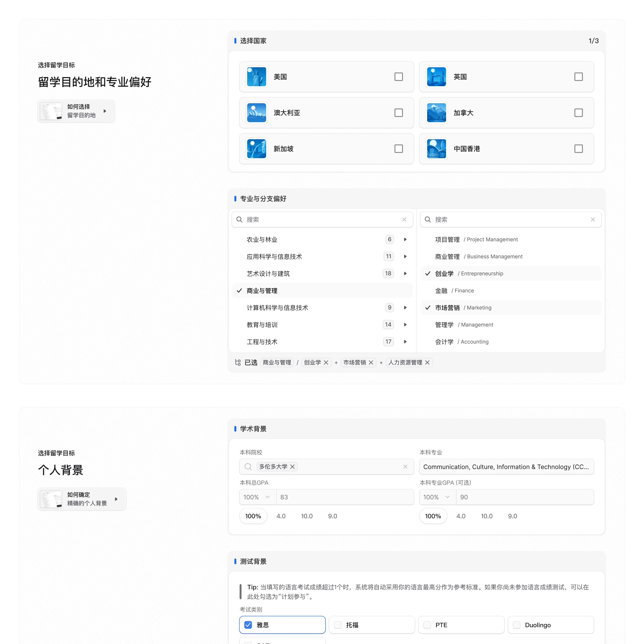The width and height of the screenshot is (644, 644).
Task: Focus the right branch search field
Action: click(x=511, y=219)
